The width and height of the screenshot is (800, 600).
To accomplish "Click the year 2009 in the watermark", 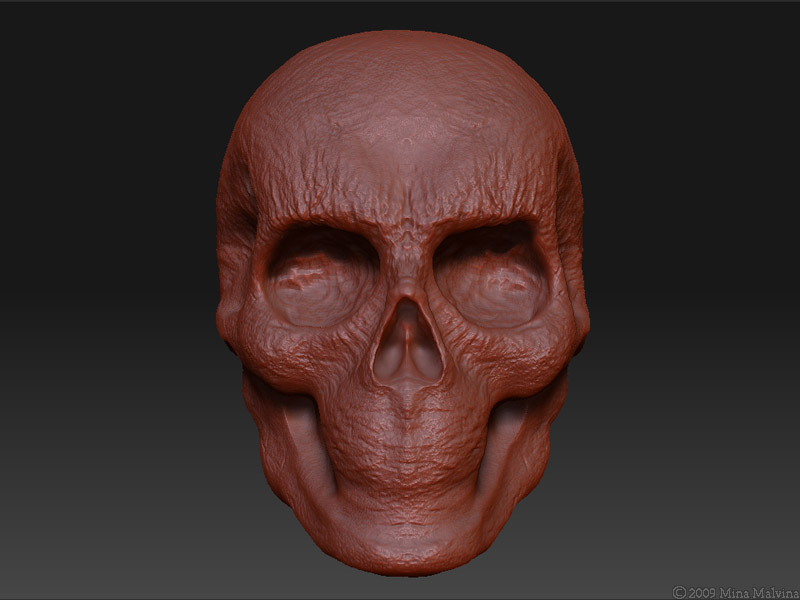I will tap(702, 590).
